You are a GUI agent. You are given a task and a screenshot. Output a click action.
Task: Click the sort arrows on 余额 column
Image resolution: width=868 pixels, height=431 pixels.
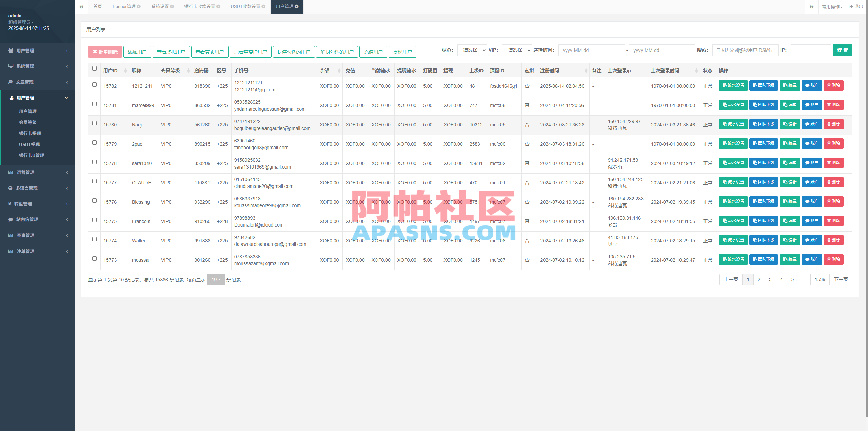point(339,70)
